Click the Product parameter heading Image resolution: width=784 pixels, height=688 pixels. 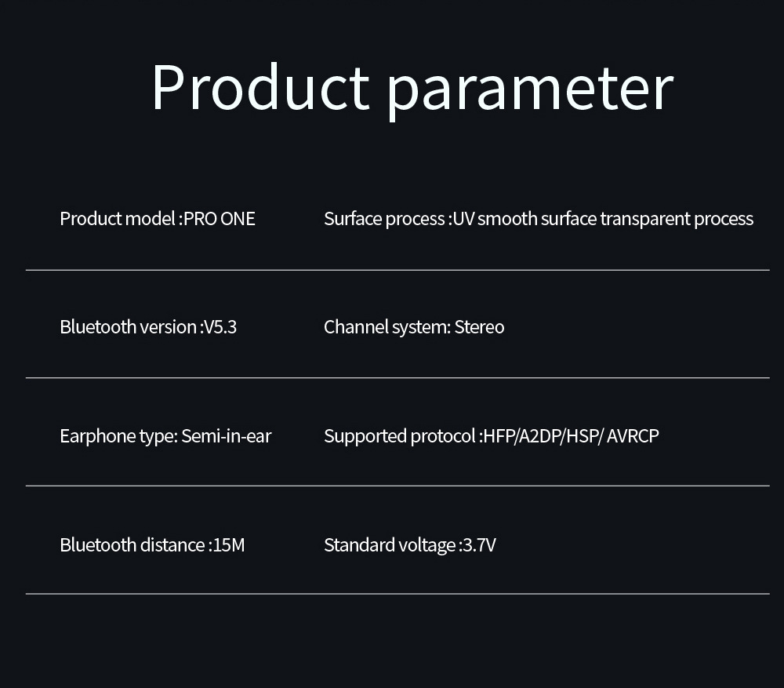coord(412,88)
